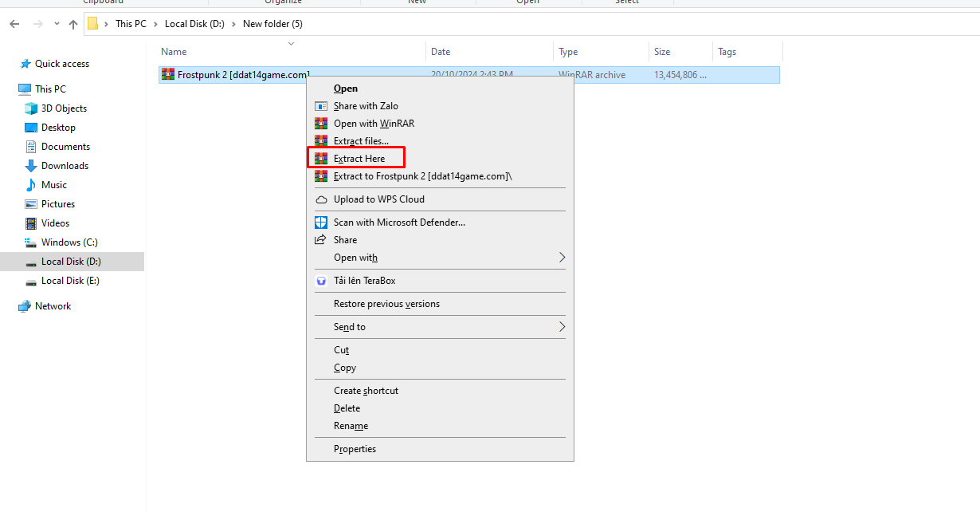Open Desktop in navigation pane
The width and height of the screenshot is (980, 512).
pos(58,128)
